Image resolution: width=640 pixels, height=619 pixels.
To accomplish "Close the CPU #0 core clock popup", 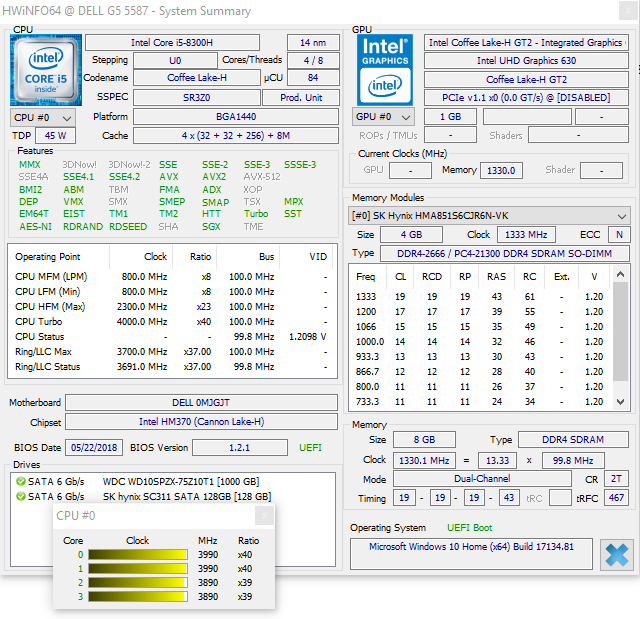I will click(263, 516).
